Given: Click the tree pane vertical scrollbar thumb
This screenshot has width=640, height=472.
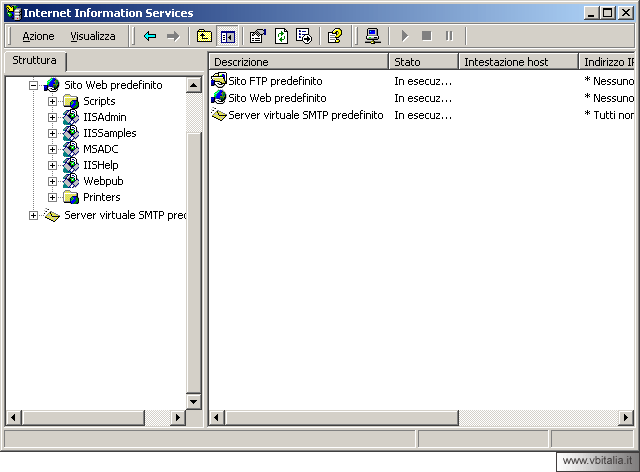Looking at the screenshot, I should click(193, 262).
